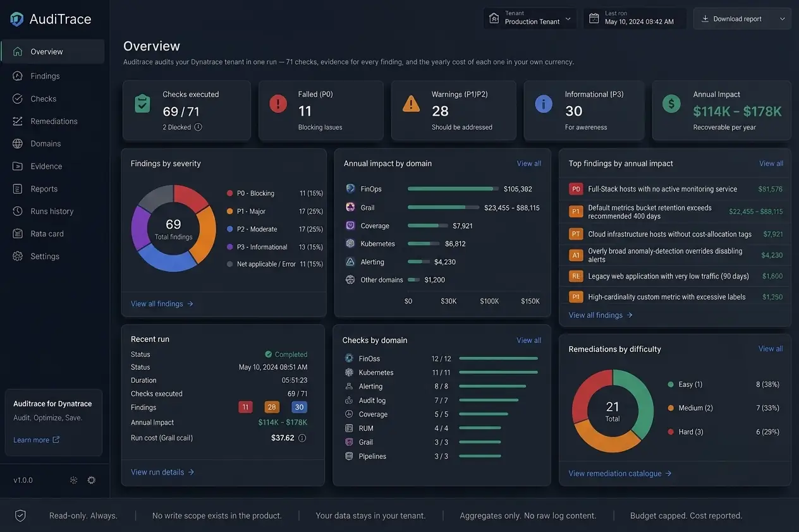Toggle theme icon next to v1.0.0
The height and width of the screenshot is (532, 799).
[73, 480]
